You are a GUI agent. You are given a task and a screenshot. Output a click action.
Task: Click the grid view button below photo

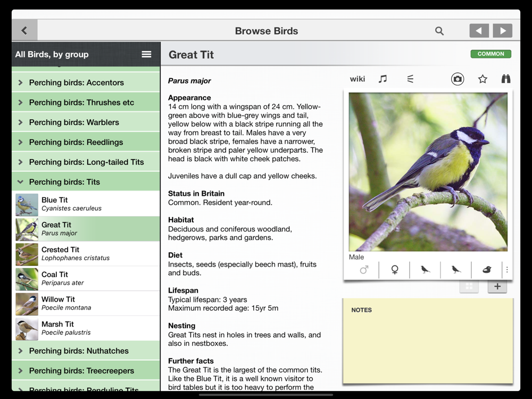pyautogui.click(x=469, y=286)
